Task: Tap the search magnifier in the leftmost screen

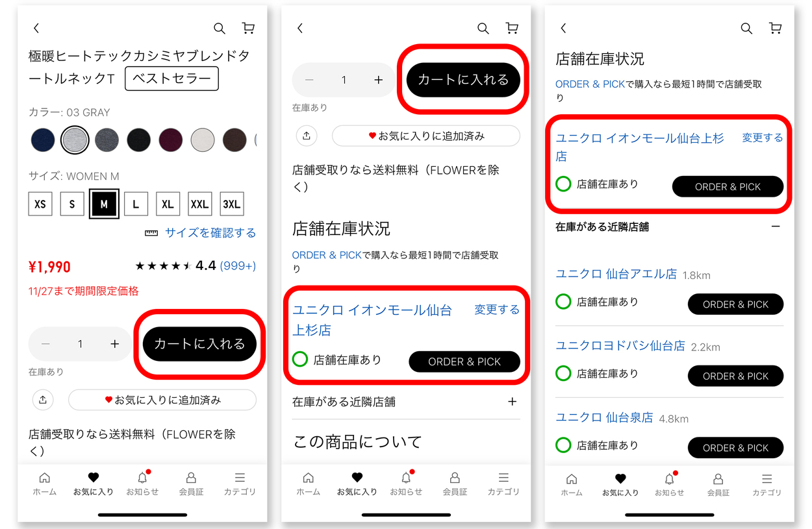Action: pos(220,29)
